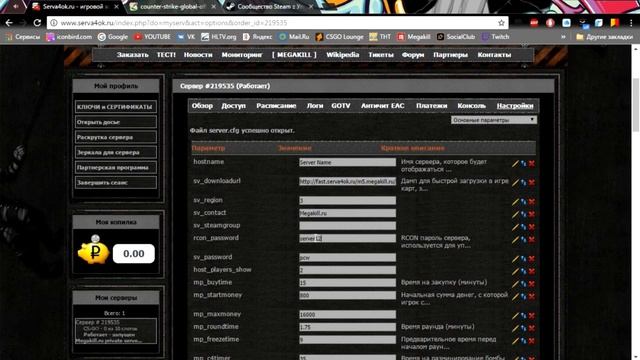Bookmark this page with the star icon
The width and height of the screenshot is (640, 360).
point(501,23)
